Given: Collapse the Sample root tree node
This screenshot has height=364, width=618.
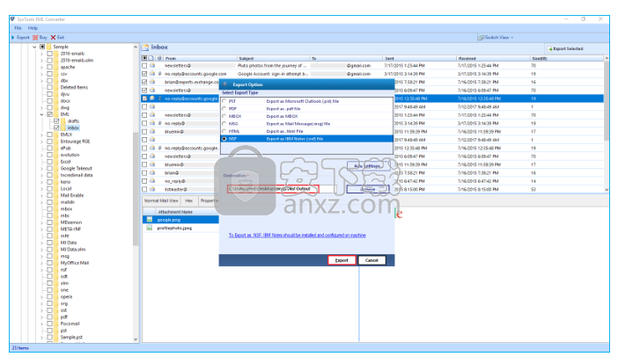Looking at the screenshot, I should click(34, 47).
